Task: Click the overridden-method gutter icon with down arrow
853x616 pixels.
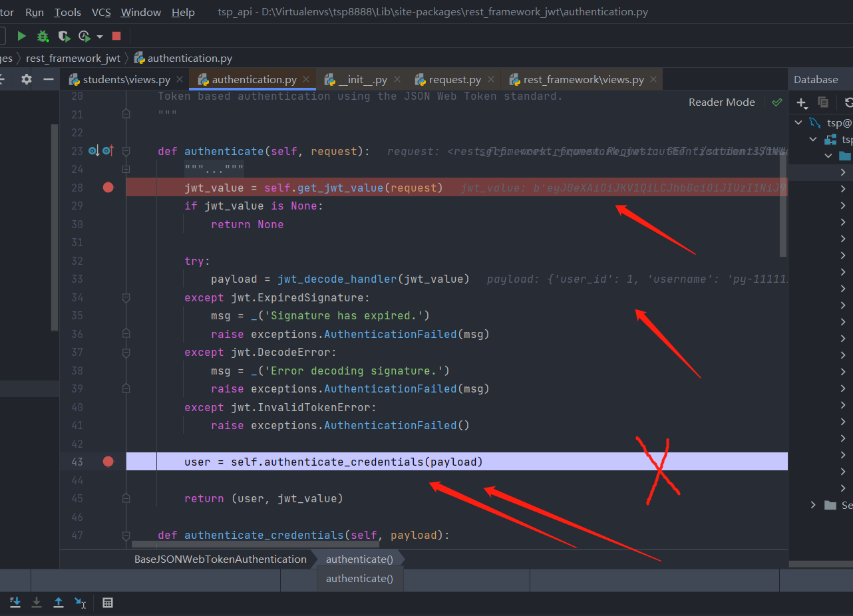Action: click(94, 151)
